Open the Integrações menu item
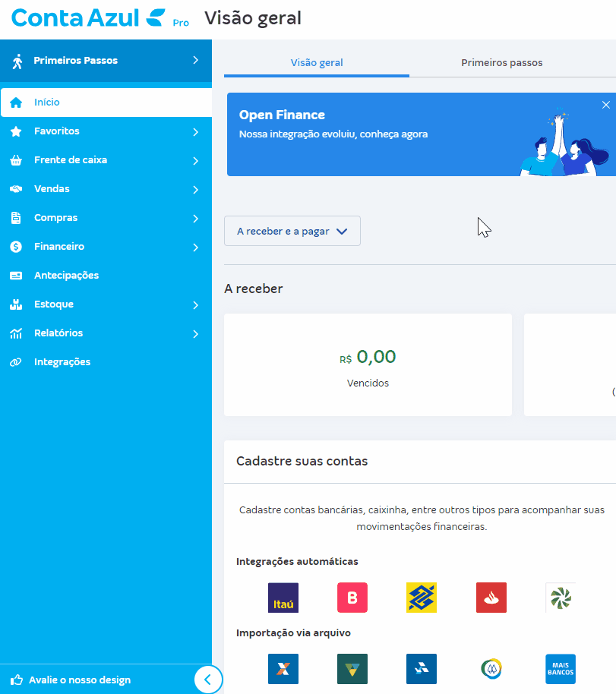Image resolution: width=616 pixels, height=694 pixels. click(106, 362)
